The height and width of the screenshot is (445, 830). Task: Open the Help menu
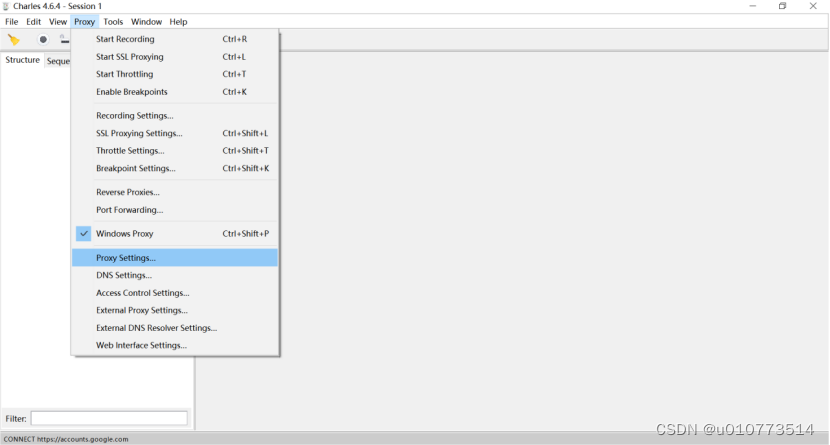(178, 22)
